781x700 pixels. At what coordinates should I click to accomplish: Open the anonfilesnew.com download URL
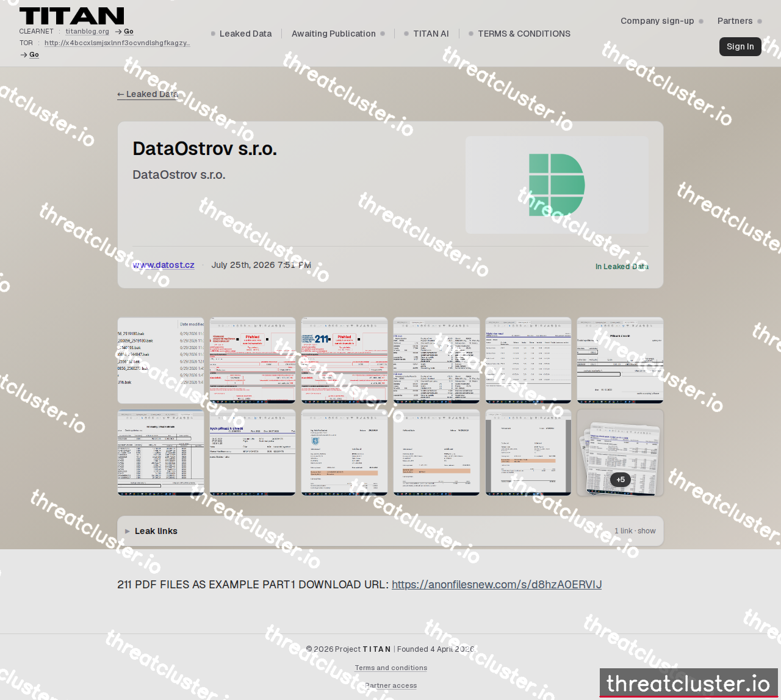coord(497,585)
